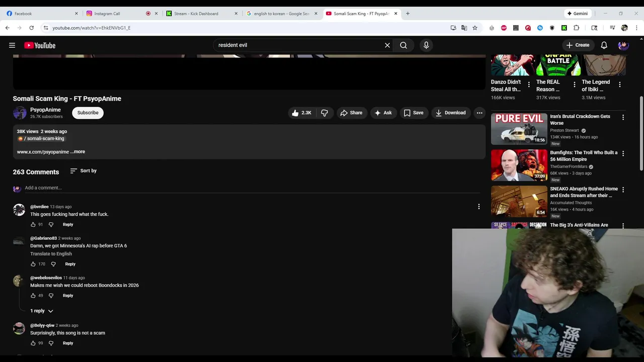Open options for The Legend of Ibiki video
Image resolution: width=644 pixels, height=362 pixels.
point(620,84)
